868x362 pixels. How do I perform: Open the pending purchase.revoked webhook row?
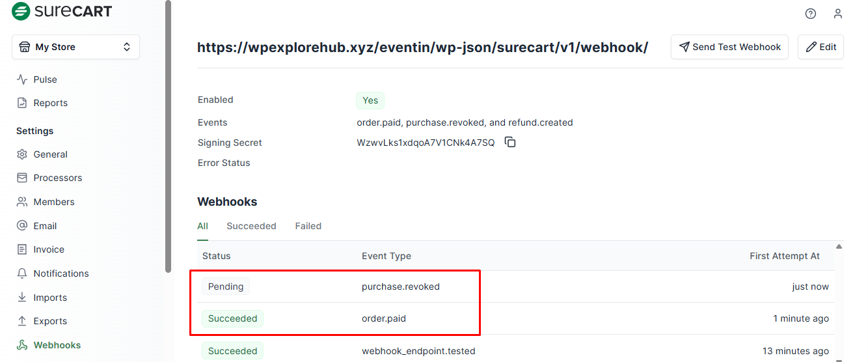(401, 286)
